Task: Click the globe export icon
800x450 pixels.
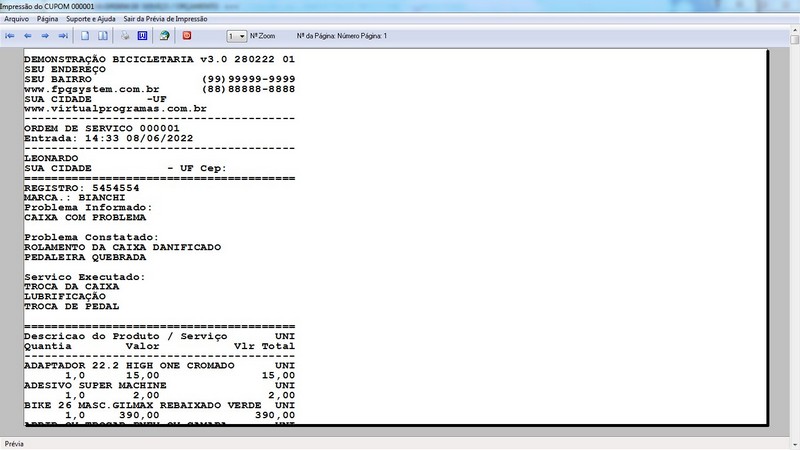Action: pos(164,36)
